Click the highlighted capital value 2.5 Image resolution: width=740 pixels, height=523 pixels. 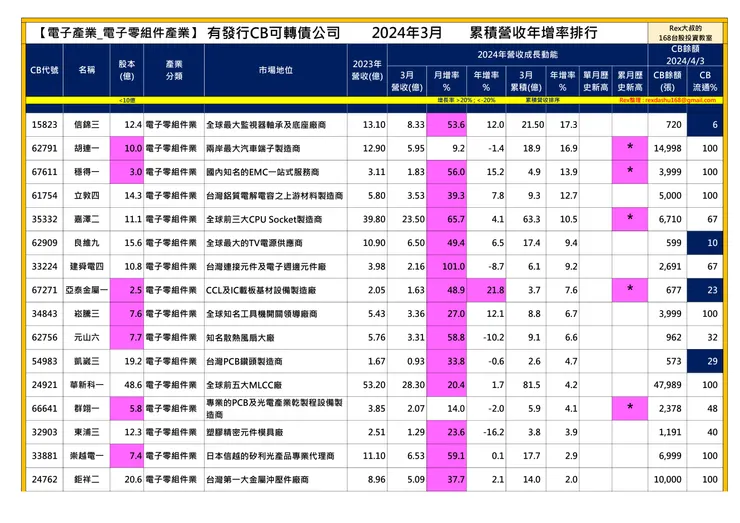127,290
